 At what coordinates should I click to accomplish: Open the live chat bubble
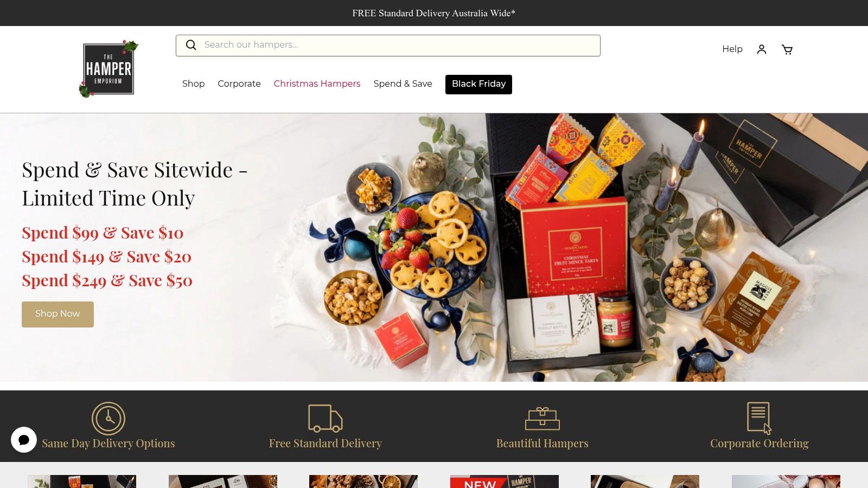pos(24,440)
